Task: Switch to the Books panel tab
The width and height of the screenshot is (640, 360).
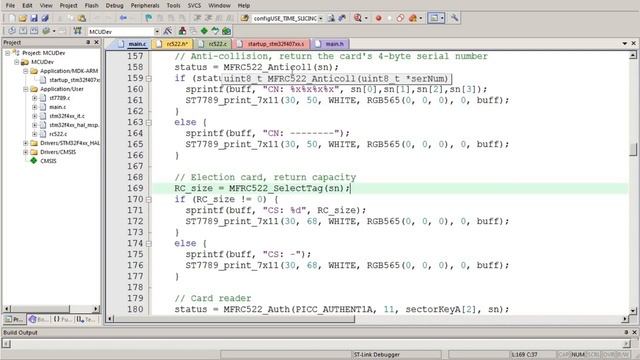Action: tap(39, 319)
